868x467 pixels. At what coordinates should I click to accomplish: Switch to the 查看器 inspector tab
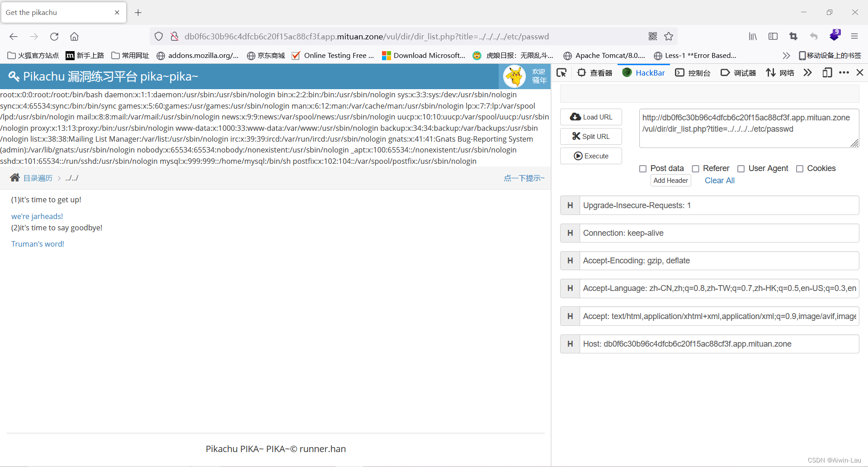tap(594, 73)
